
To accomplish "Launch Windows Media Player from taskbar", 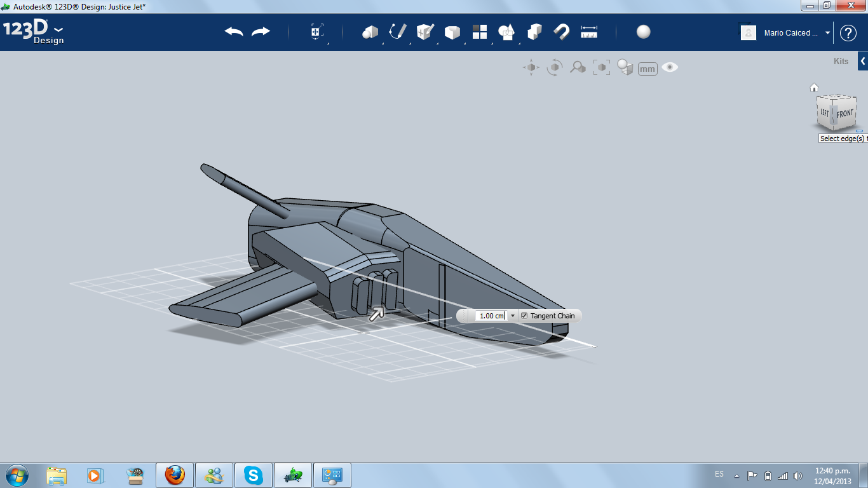I will [94, 475].
